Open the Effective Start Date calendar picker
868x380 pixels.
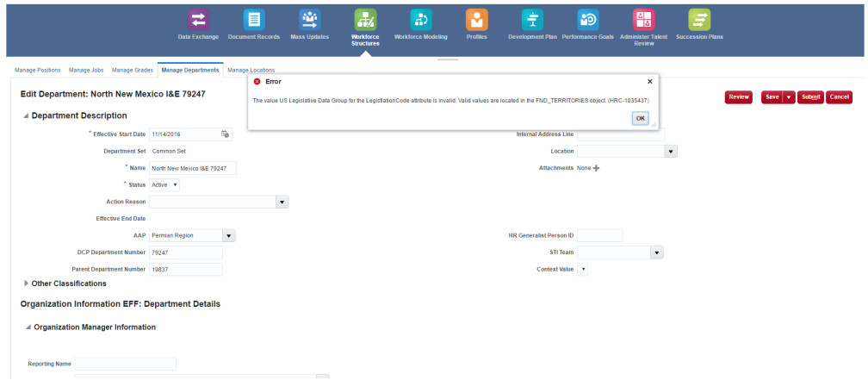225,134
